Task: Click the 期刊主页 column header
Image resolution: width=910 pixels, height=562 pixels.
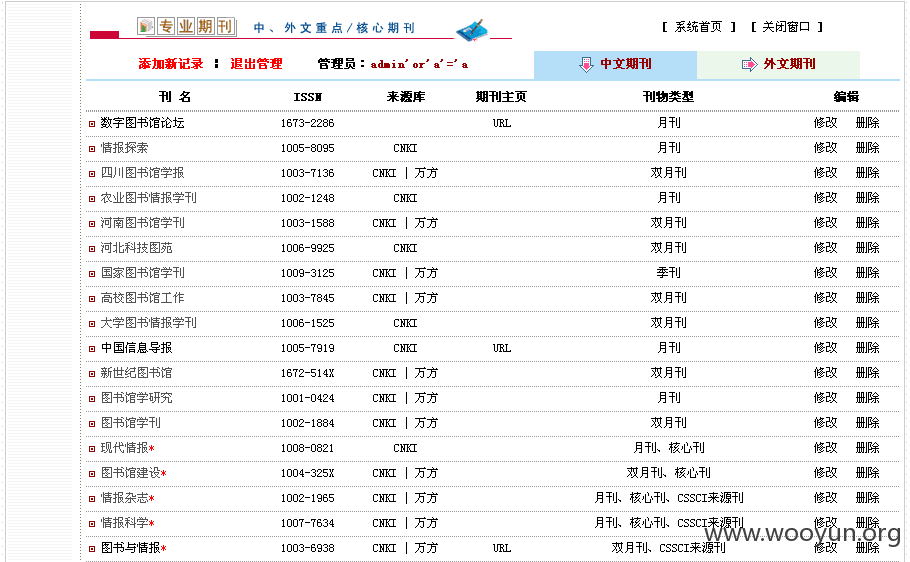Action: (x=501, y=97)
